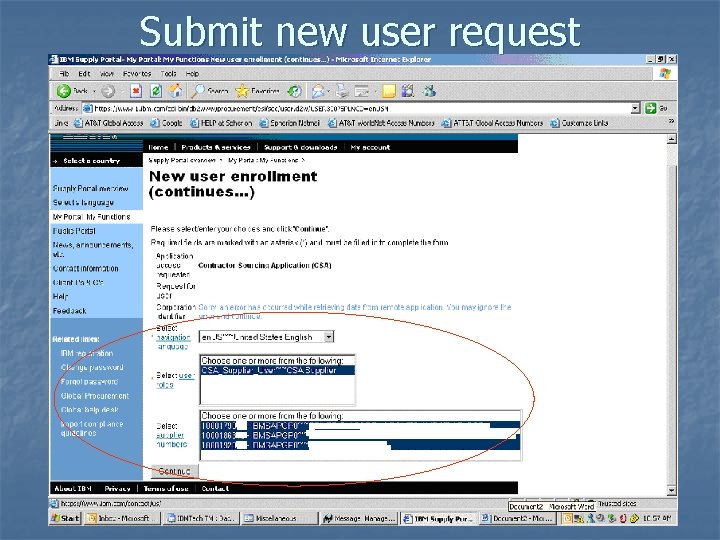Open HELP at Spherion links shortcut
720x540 pixels.
221,123
